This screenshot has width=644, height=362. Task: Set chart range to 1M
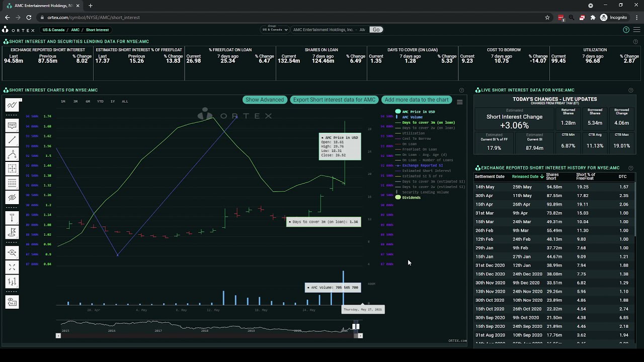pos(63,102)
